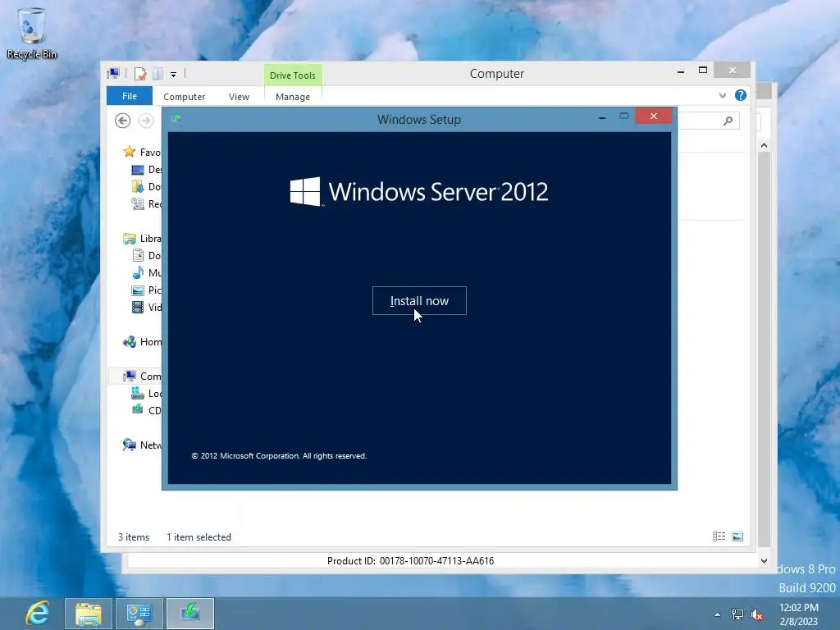Switch to the Computer ribbon tab
This screenshot has height=630, width=840.
pyautogui.click(x=184, y=97)
